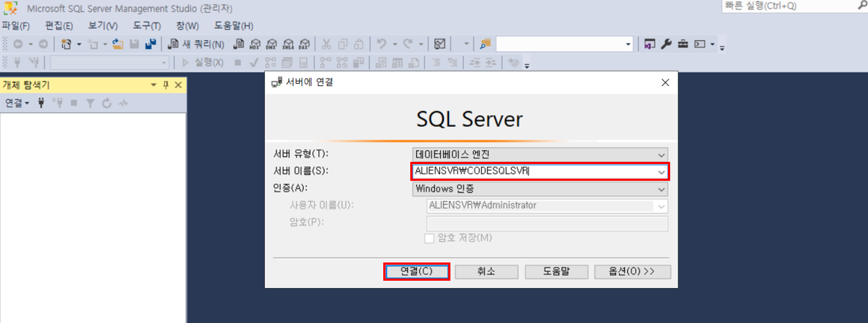The image size is (868, 323).
Task: Click the navigate forward arrow icon
Action: click(x=42, y=44)
